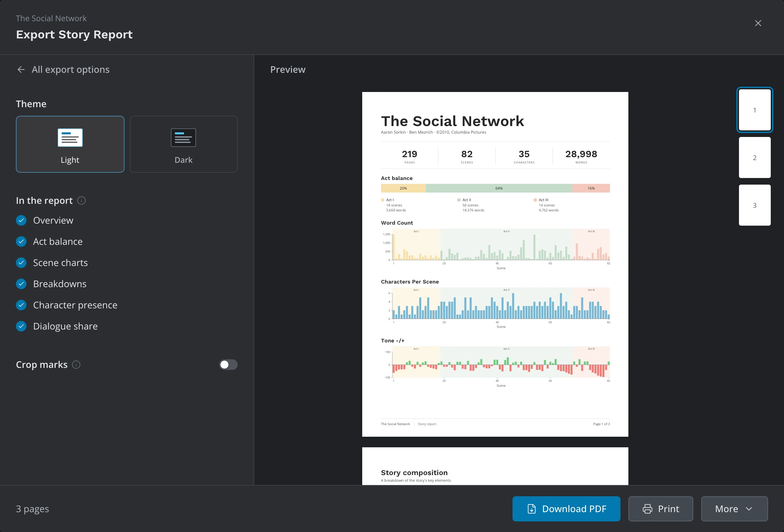The width and height of the screenshot is (784, 532).
Task: Click the Download PDF button
Action: [x=566, y=509]
